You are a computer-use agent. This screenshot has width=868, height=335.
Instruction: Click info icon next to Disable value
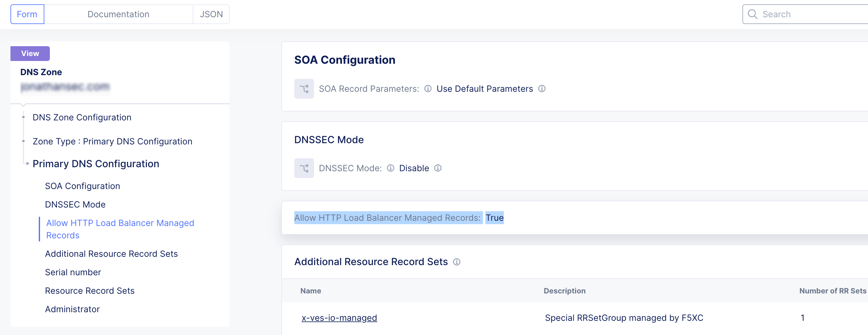point(437,168)
